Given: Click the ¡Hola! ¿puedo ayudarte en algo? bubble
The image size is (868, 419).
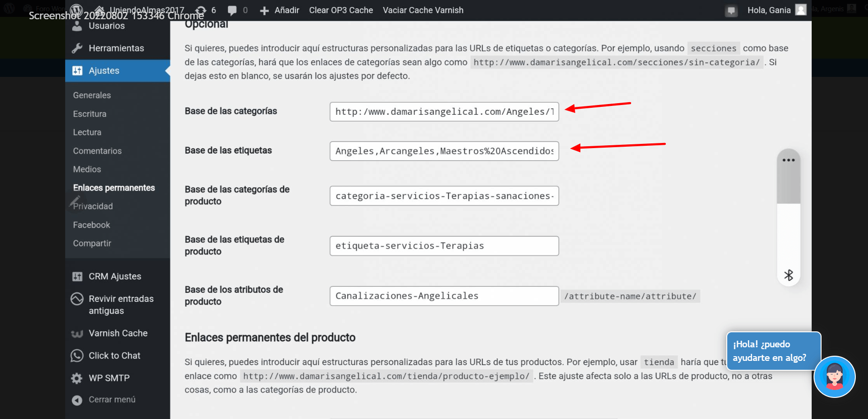Looking at the screenshot, I should tap(774, 351).
